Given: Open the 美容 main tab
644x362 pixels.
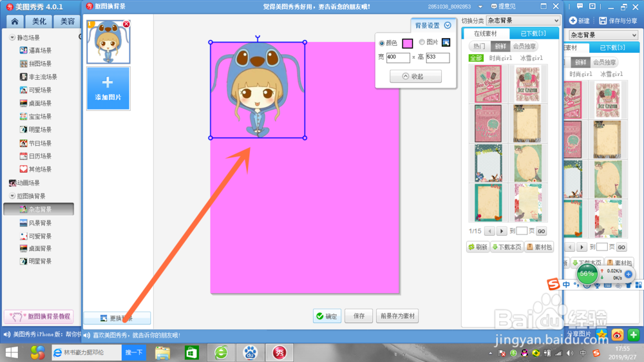Looking at the screenshot, I should coord(67,21).
